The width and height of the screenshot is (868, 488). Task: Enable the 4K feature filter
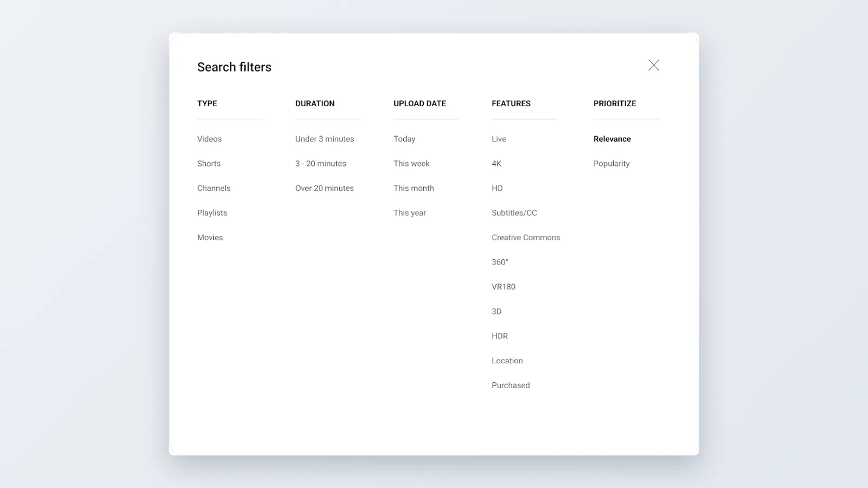[496, 164]
